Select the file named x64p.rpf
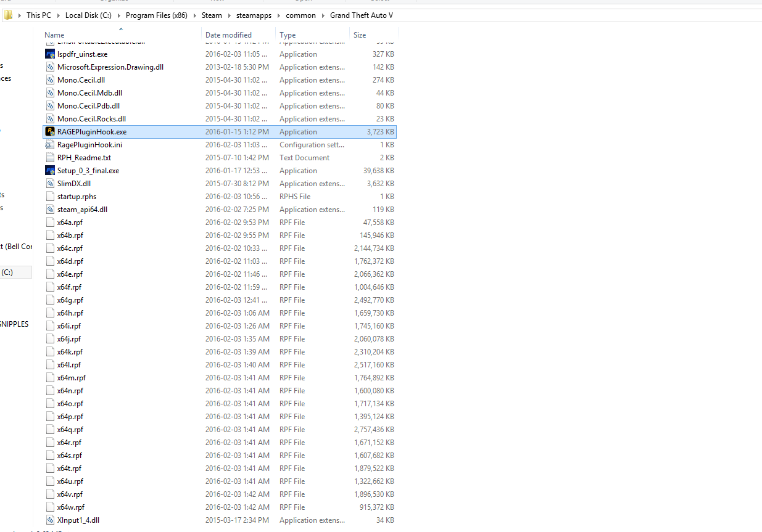762x532 pixels. click(x=70, y=417)
